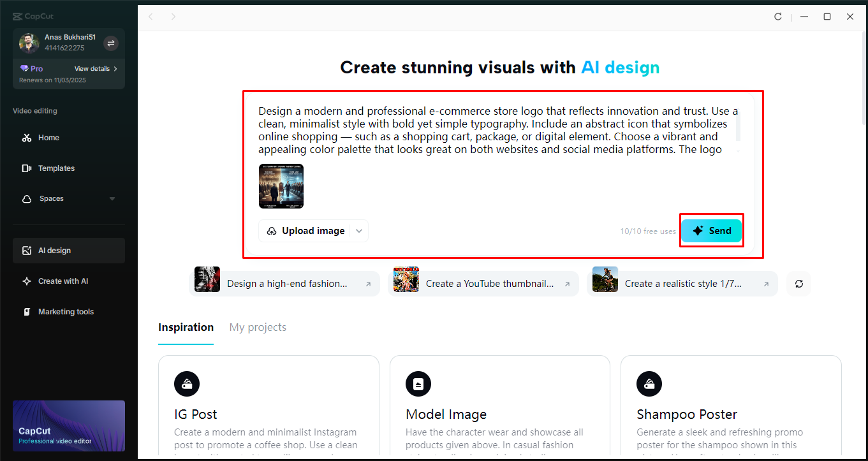Viewport: 868px width, 461px height.
Task: Click the prompt text scrollbar
Action: click(739, 128)
